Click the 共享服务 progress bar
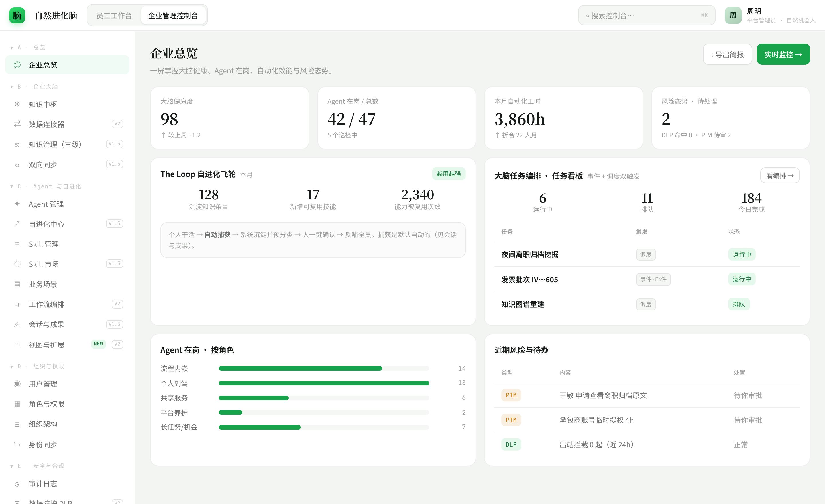Image resolution: width=825 pixels, height=504 pixels. point(324,398)
